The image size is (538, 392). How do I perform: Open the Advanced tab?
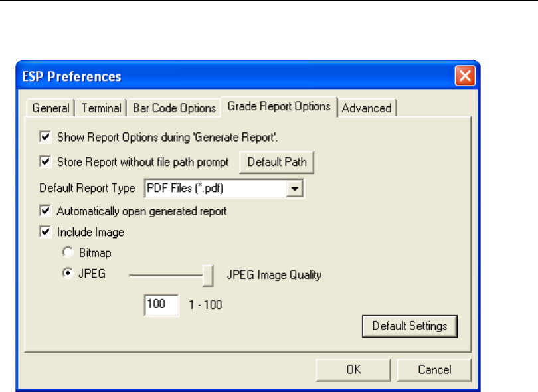[x=367, y=108]
